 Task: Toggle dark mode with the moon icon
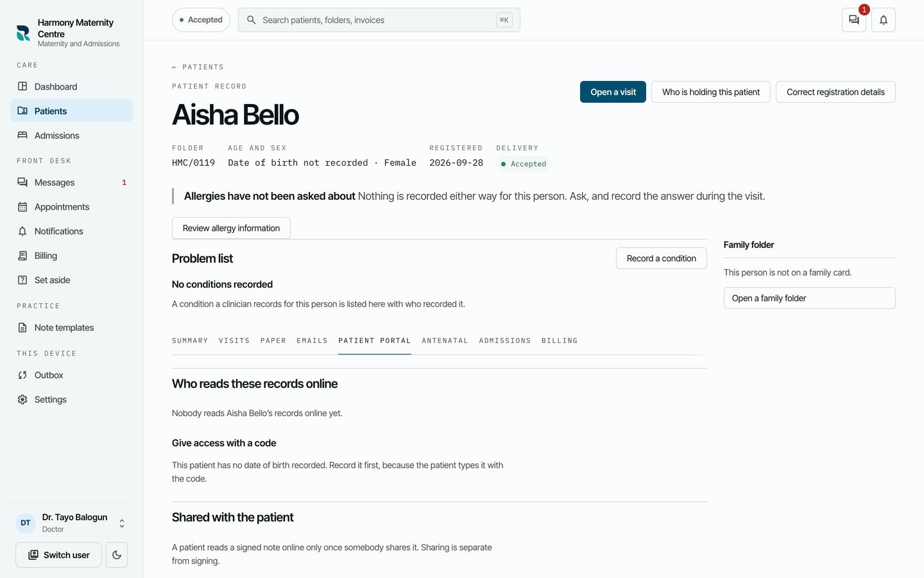(117, 555)
